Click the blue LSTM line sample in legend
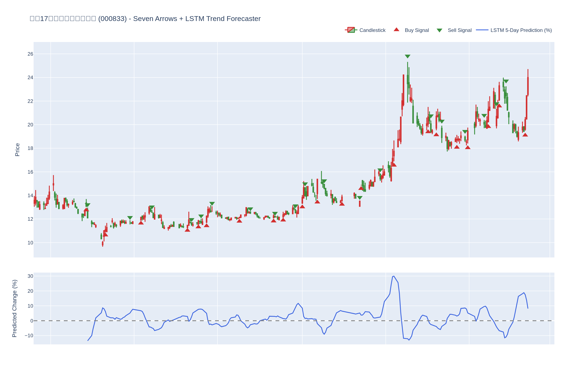Viewport: 588px width, 378px height. (482, 30)
